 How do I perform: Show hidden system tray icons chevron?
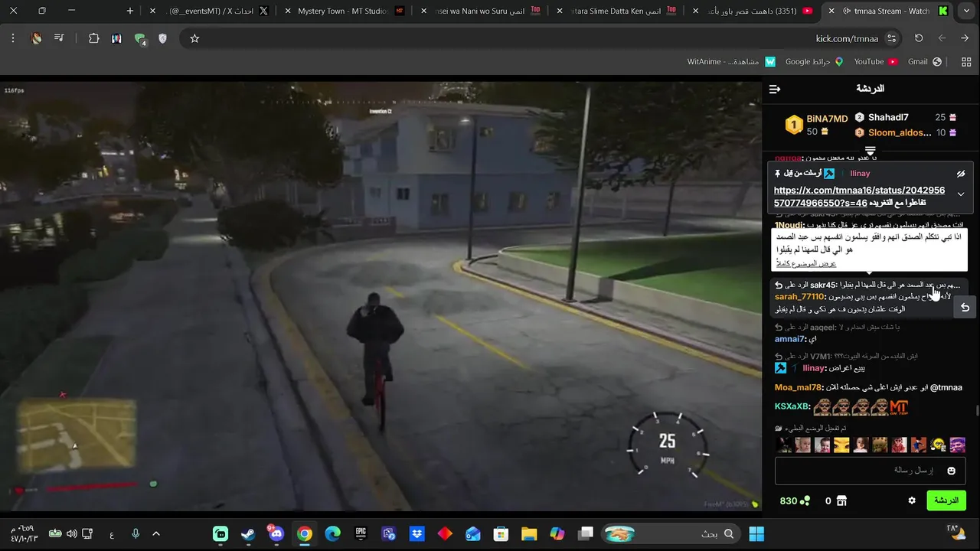(156, 533)
